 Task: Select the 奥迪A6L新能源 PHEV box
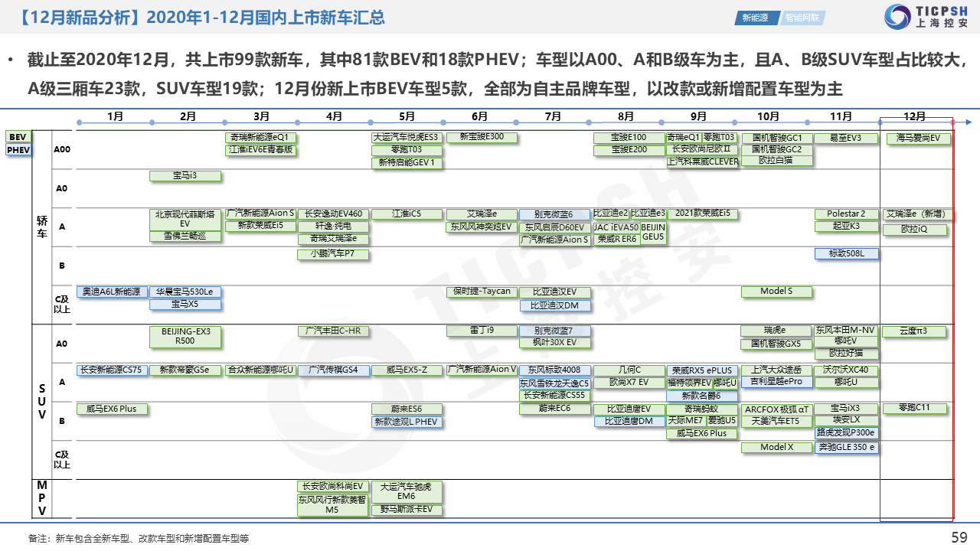point(111,292)
